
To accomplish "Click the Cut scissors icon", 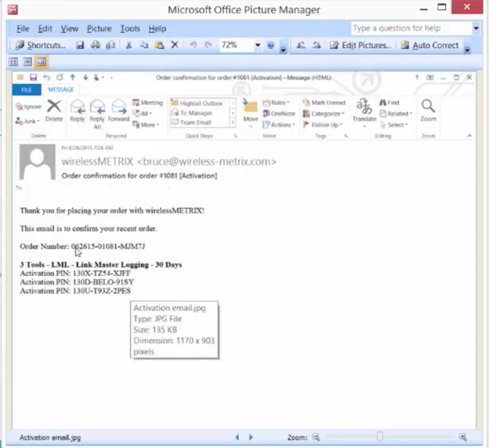I will (128, 46).
